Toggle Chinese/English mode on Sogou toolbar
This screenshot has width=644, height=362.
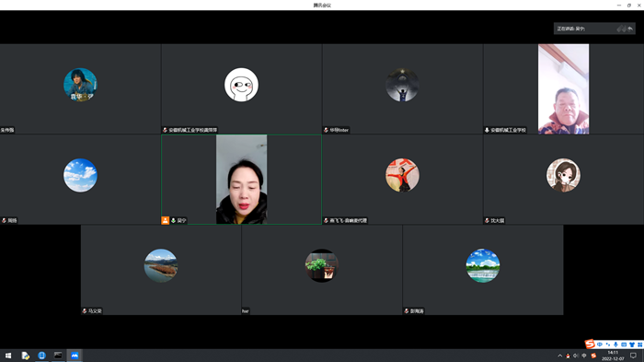tap(600, 344)
